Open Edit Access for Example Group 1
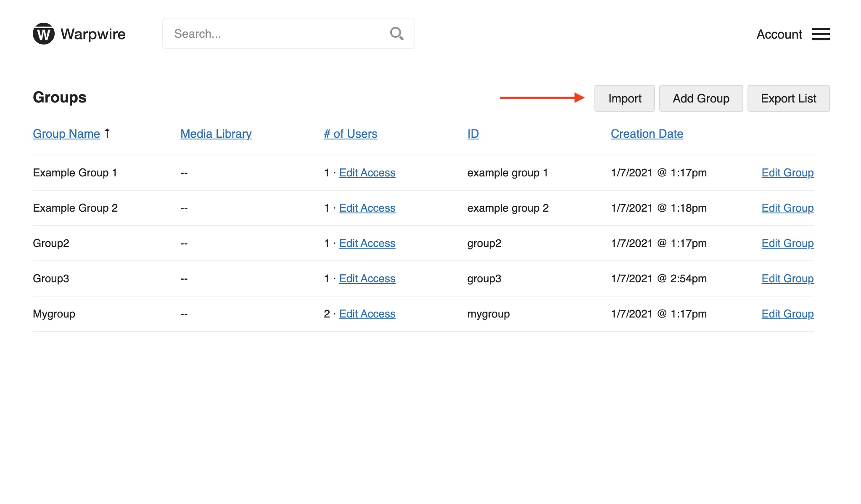The image size is (861, 504). tap(367, 173)
